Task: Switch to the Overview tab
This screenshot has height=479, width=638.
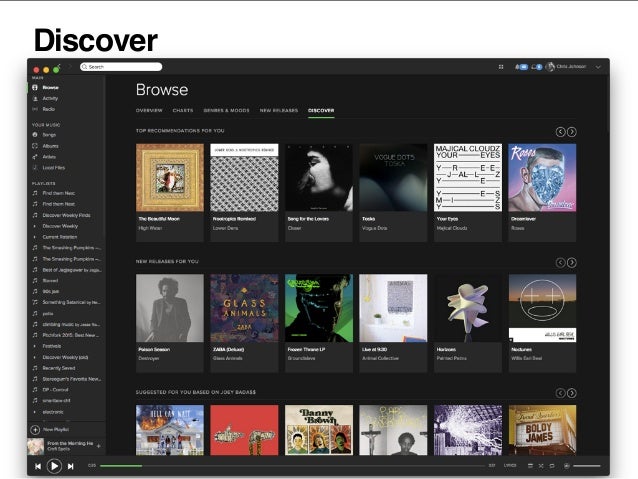Action: click(x=149, y=110)
